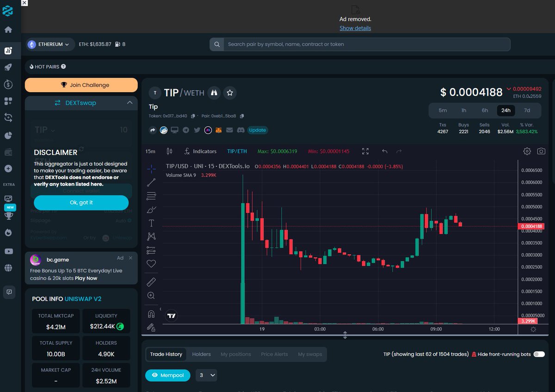Viewport: 555px width, 392px height.
Task: Click the chart undo arrow
Action: coord(385,151)
